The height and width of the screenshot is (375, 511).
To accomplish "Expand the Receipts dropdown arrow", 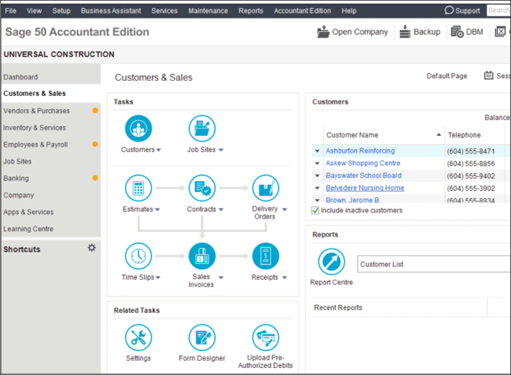I will click(x=284, y=277).
